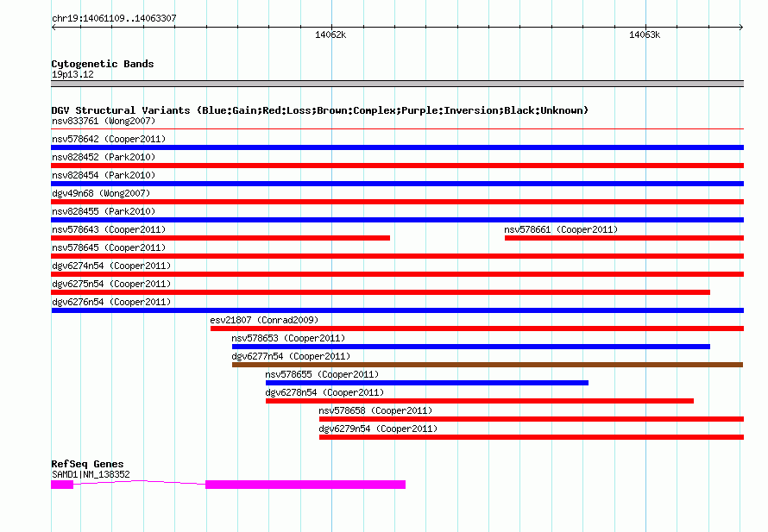The width and height of the screenshot is (768, 532).
Task: Click the dgv6279n54 (Cooper2011) label
Action: pyautogui.click(x=378, y=429)
